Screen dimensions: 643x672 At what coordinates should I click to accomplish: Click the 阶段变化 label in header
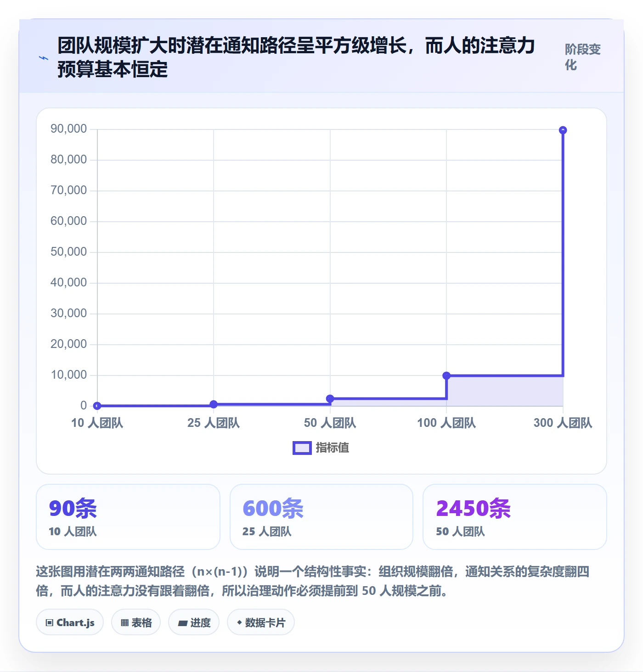click(582, 57)
